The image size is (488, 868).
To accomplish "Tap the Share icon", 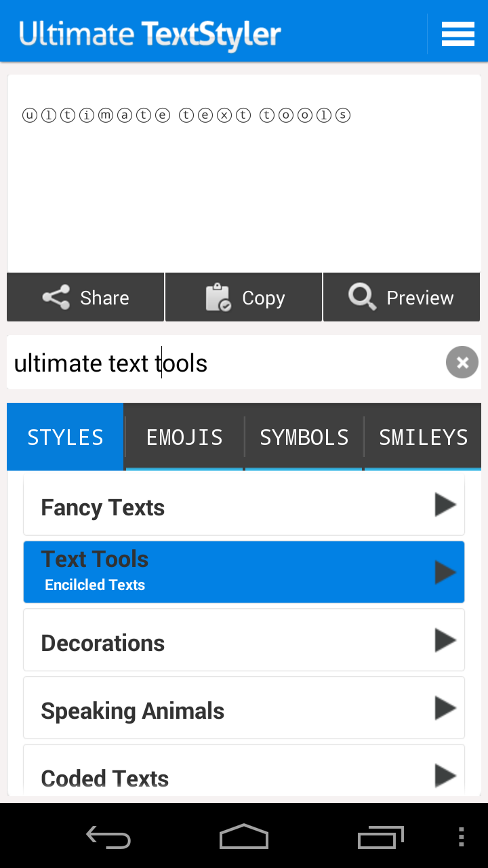I will [56, 297].
